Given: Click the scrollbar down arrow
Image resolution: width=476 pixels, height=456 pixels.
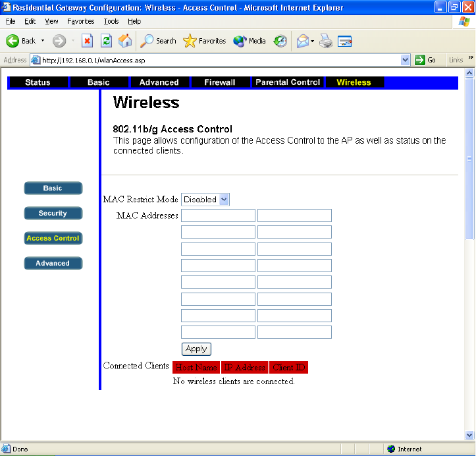Looking at the screenshot, I should click(469, 435).
